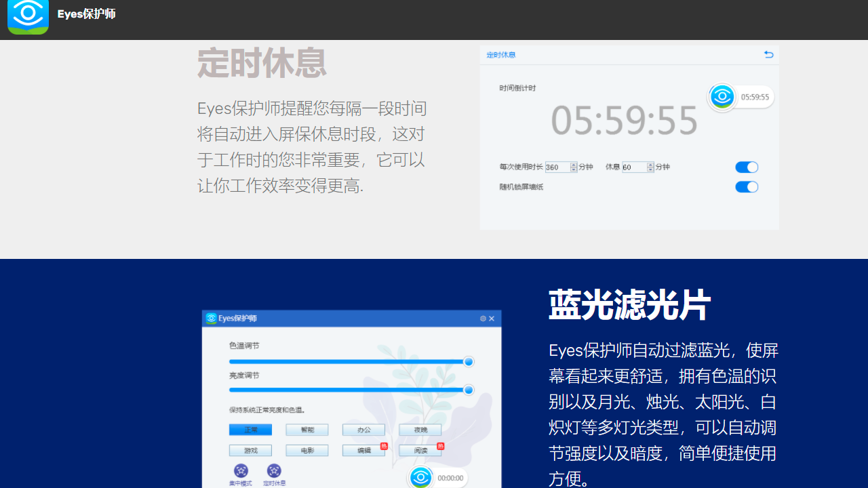
Task: Disable the 每次使用时长 toggle
Action: point(747,167)
